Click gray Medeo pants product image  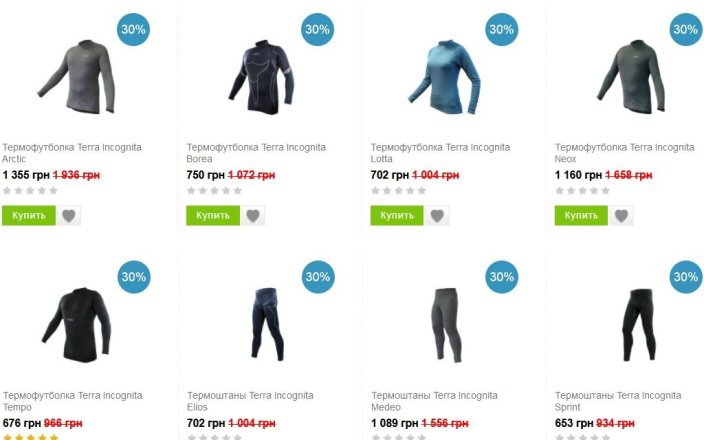click(446, 325)
